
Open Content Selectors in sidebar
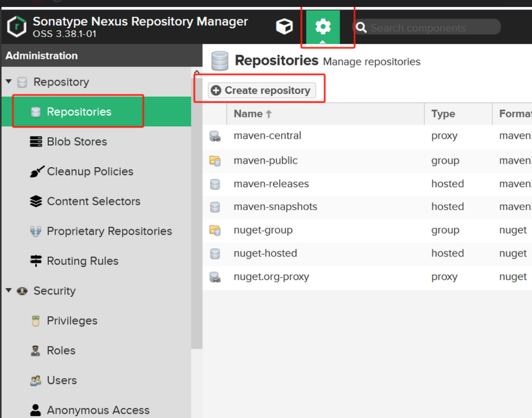pyautogui.click(x=93, y=201)
